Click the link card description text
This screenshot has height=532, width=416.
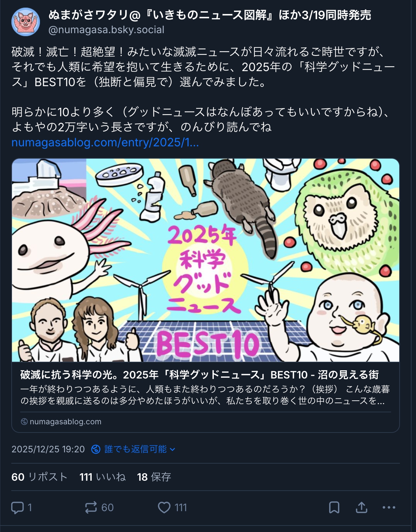click(205, 395)
